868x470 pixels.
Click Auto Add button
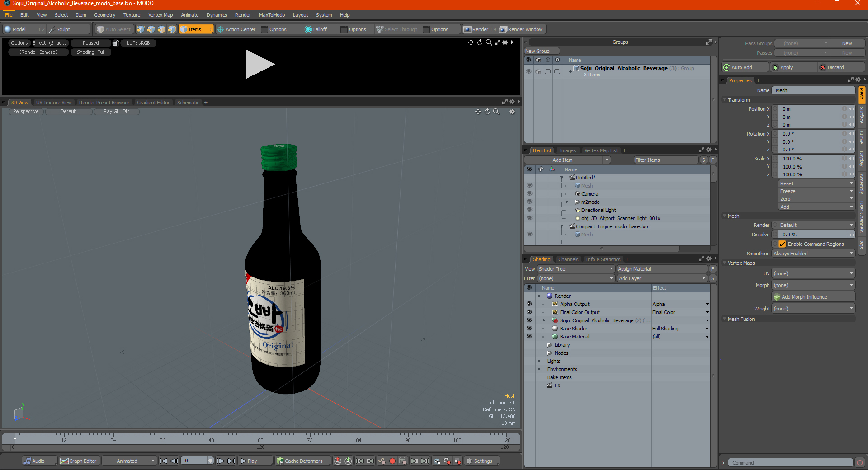click(745, 67)
